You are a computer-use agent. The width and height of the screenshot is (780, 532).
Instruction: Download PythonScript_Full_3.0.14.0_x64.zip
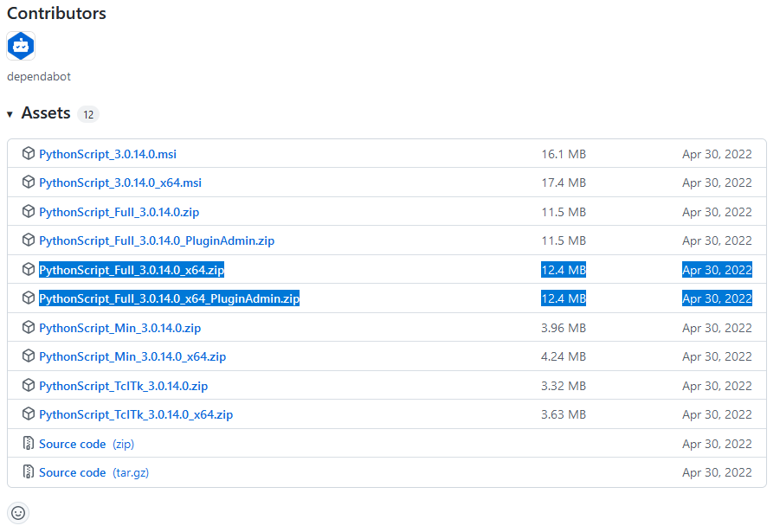tap(132, 270)
